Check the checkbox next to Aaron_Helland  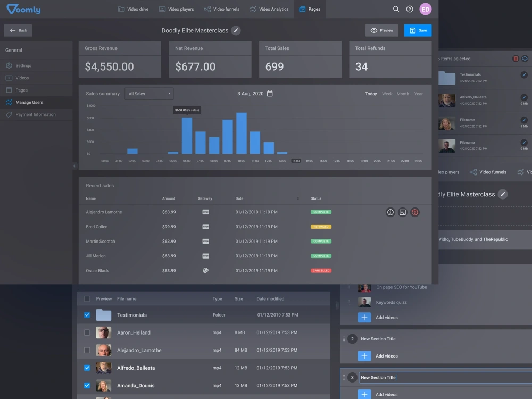pos(87,332)
